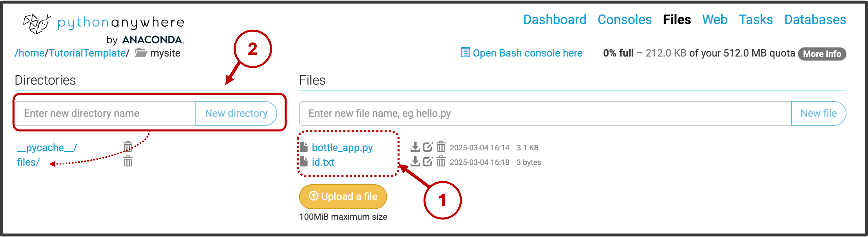Focus the new directory name field
The image size is (868, 237).
pos(105,114)
